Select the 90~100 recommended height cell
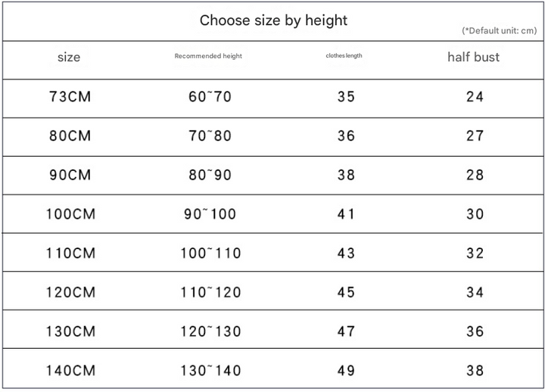 point(210,214)
